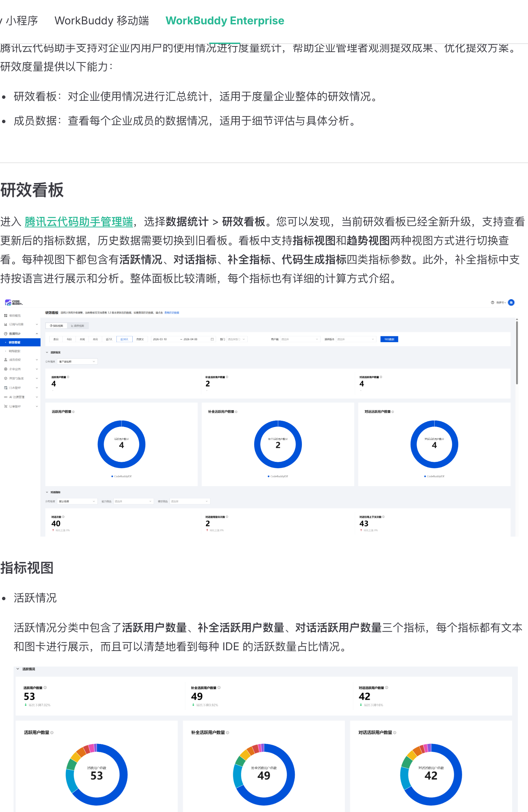Open the 客户端 filter dropdown

tap(300, 339)
